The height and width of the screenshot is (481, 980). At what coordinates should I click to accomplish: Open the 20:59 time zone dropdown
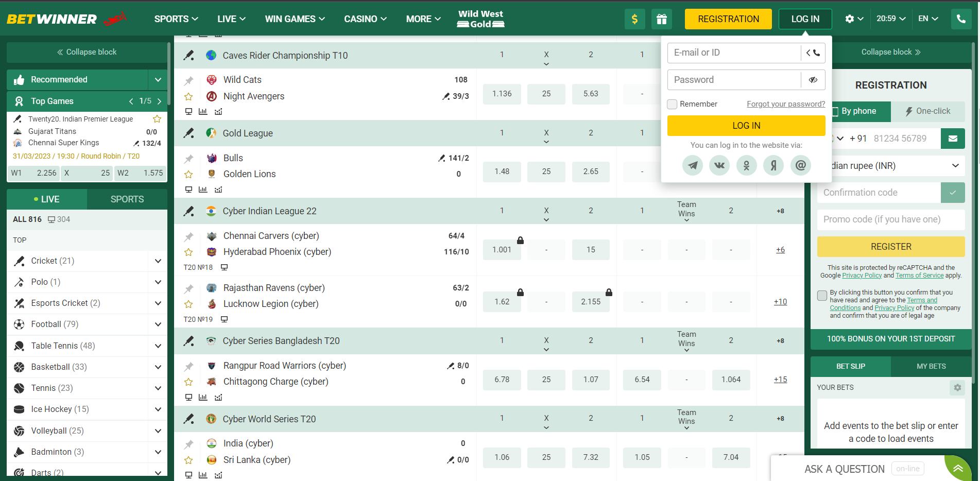tap(891, 19)
